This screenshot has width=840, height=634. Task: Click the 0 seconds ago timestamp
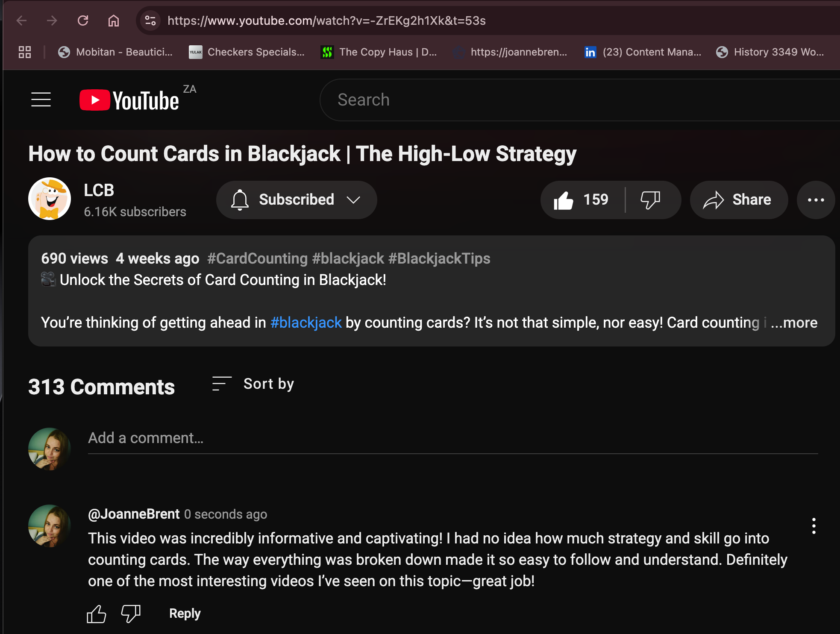point(226,514)
